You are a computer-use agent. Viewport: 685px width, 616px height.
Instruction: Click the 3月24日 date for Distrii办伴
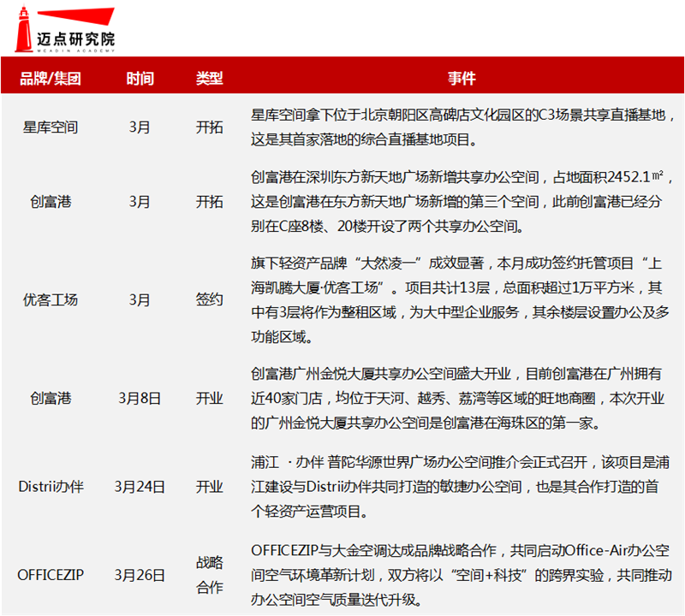140,486
